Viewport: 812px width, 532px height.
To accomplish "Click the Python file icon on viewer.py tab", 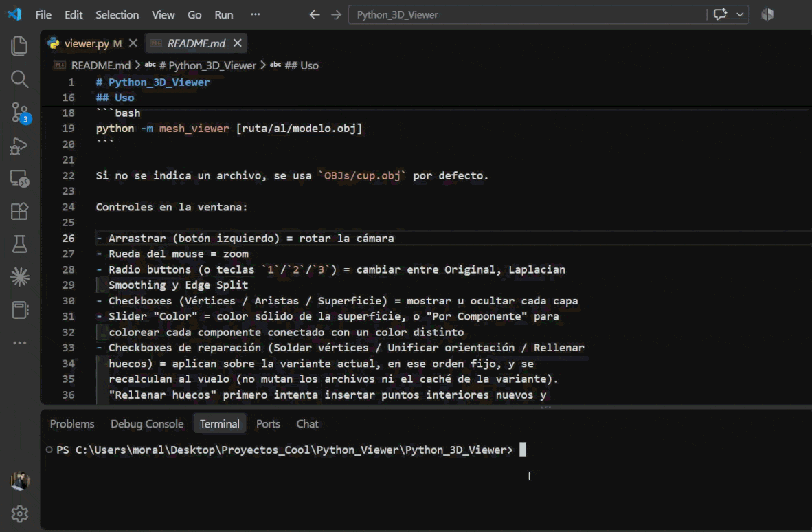I will point(54,43).
